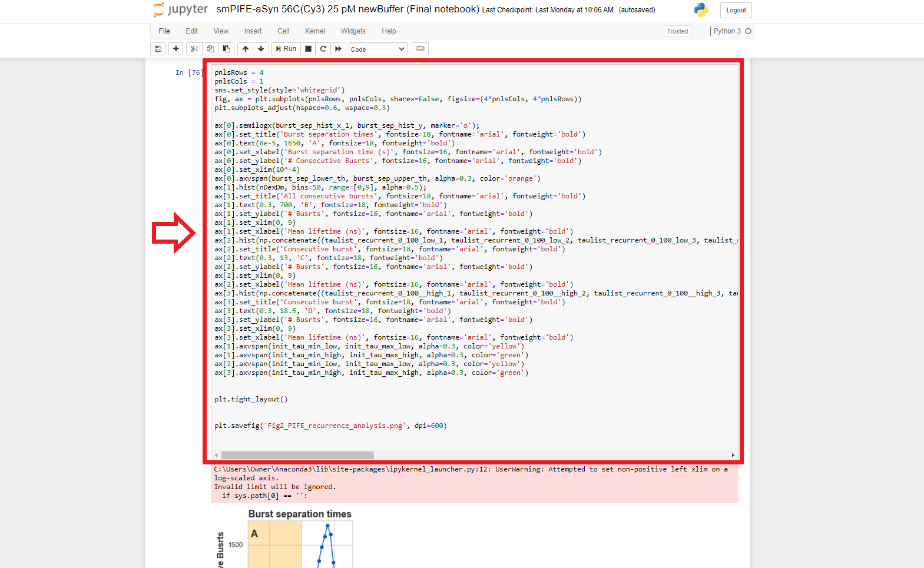This screenshot has width=924, height=568.
Task: Click the ax[0].semilogx code line
Action: click(347, 125)
